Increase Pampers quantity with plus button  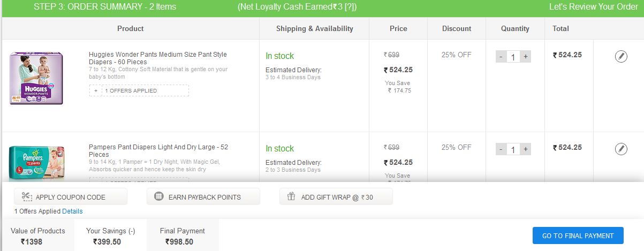(526, 149)
